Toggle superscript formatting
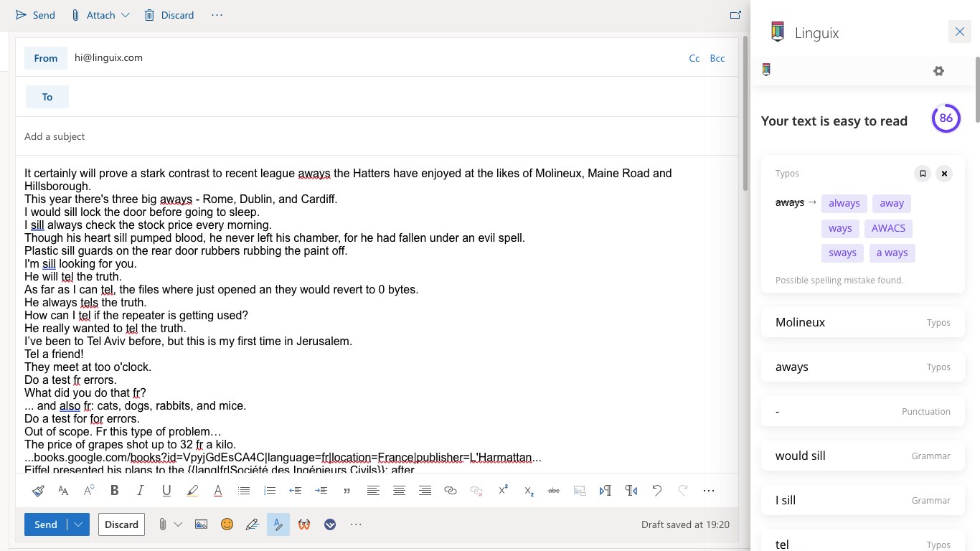The height and width of the screenshot is (551, 980). (503, 491)
